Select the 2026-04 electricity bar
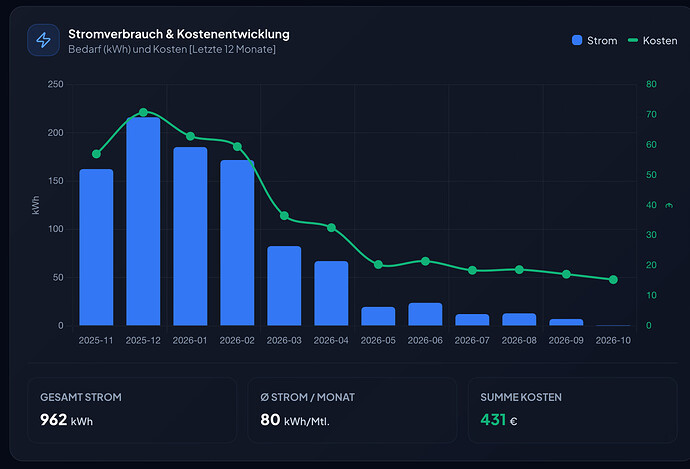This screenshot has height=469, width=690. click(331, 293)
